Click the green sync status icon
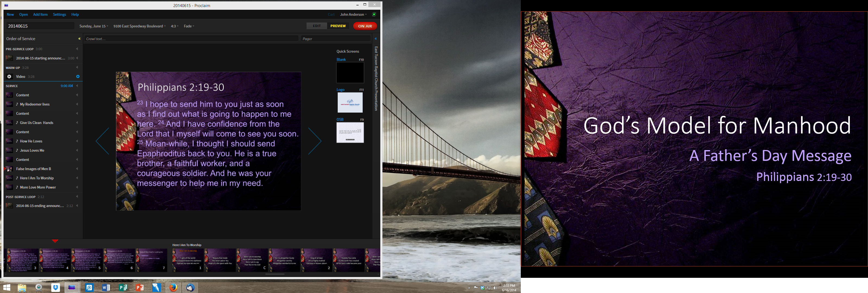Screen dimensions: 868x293 click(374, 14)
